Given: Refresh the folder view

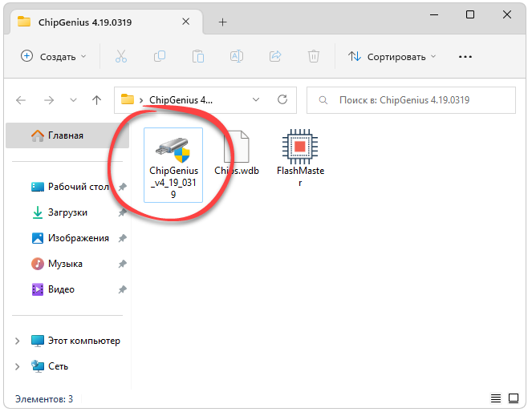Looking at the screenshot, I should 282,99.
